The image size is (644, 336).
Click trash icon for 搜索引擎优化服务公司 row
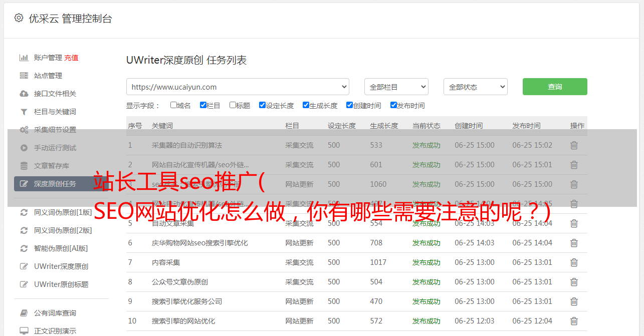tap(574, 301)
